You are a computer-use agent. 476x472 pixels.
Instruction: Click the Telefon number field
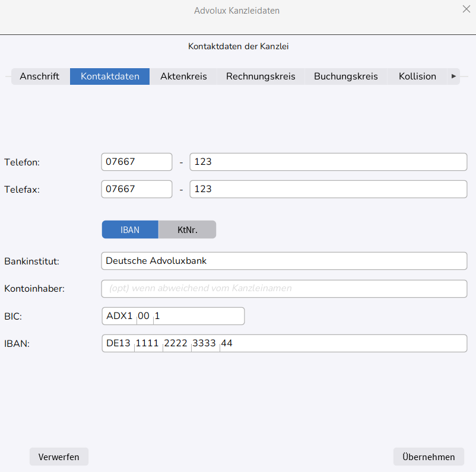(328, 162)
